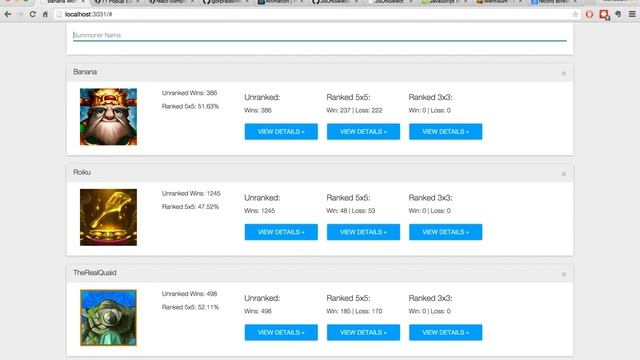Click TheRealQuaid's green creature profile icon
Viewport: 640px width, 360px height.
tap(109, 318)
